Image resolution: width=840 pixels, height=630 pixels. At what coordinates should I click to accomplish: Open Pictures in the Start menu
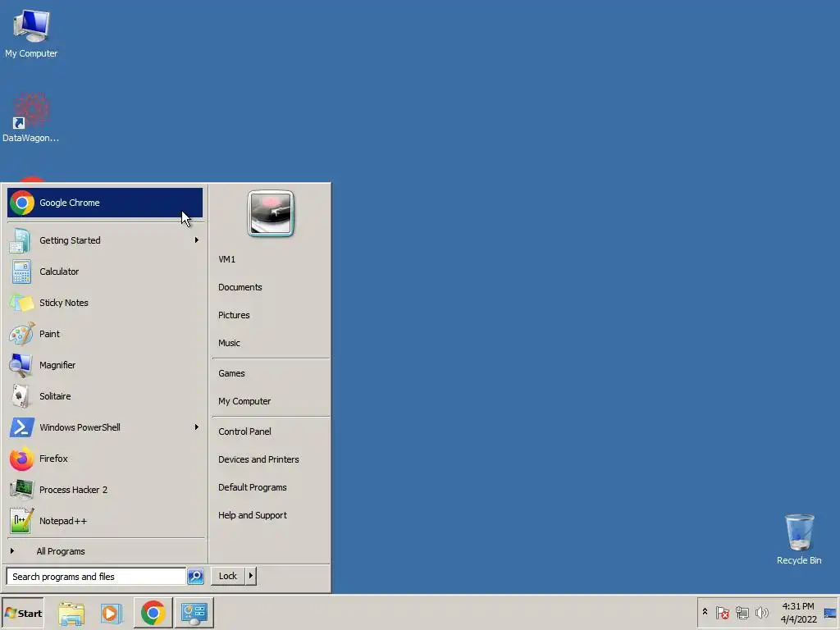[x=234, y=315]
